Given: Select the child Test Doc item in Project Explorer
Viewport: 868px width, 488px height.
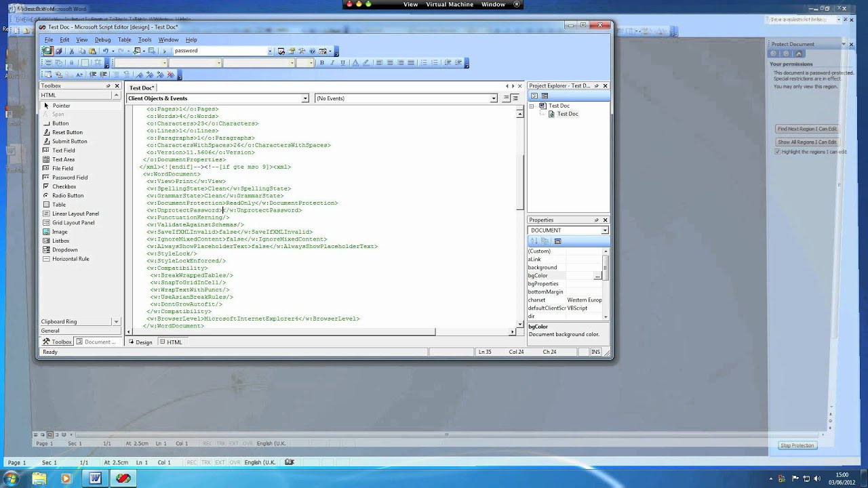Looking at the screenshot, I should pos(568,114).
